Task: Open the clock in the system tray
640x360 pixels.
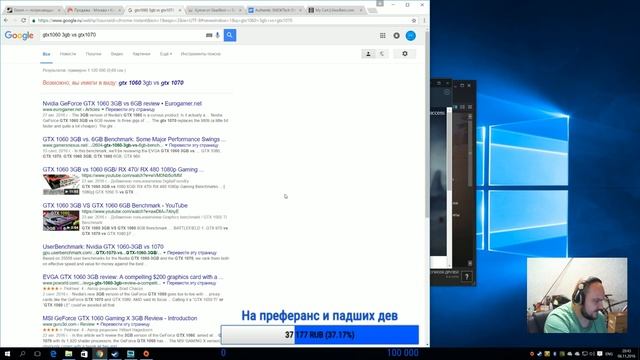Action: 627,353
